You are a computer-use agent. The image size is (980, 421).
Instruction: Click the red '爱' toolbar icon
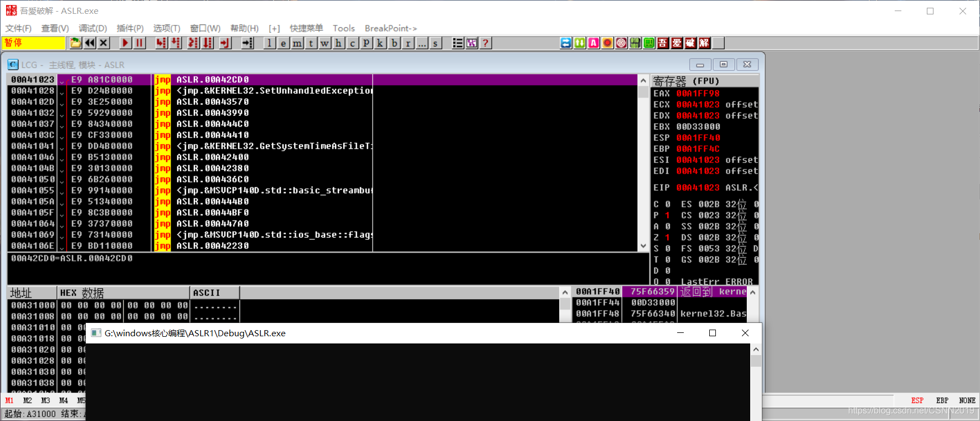[x=677, y=43]
